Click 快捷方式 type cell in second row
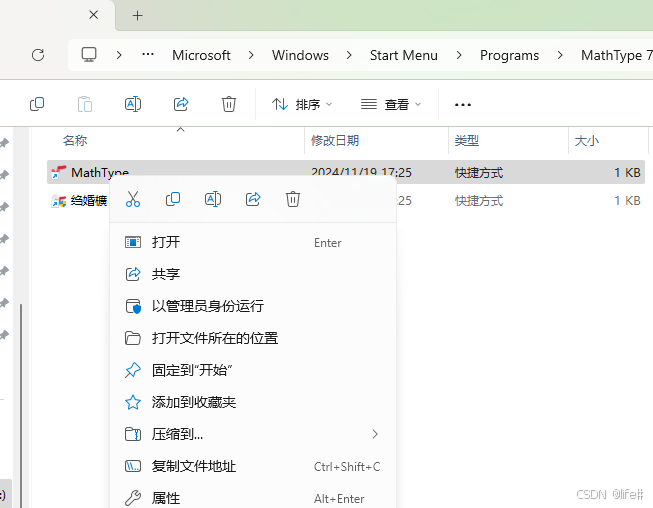Screen dimensions: 653x508 tap(479, 201)
